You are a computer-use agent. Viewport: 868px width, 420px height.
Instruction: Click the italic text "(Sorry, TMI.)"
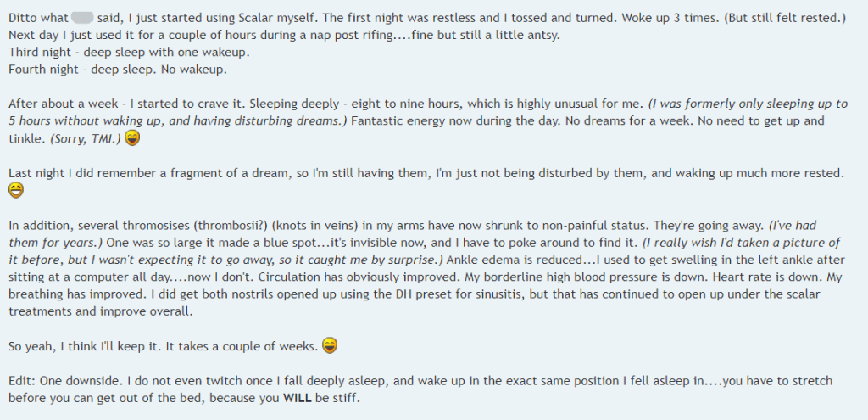86,138
